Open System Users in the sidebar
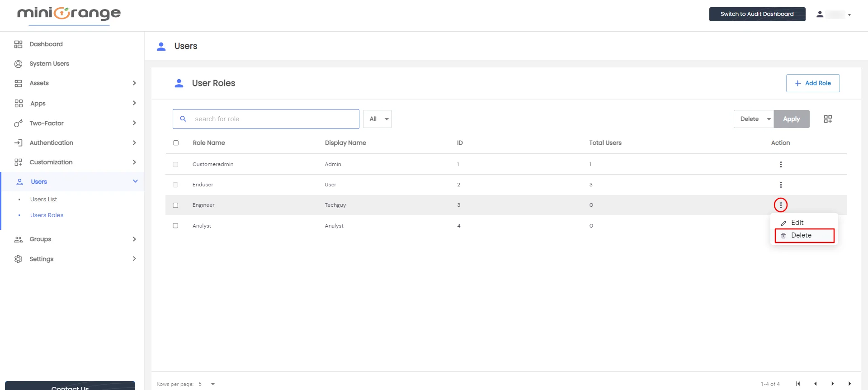The height and width of the screenshot is (390, 868). [49, 63]
